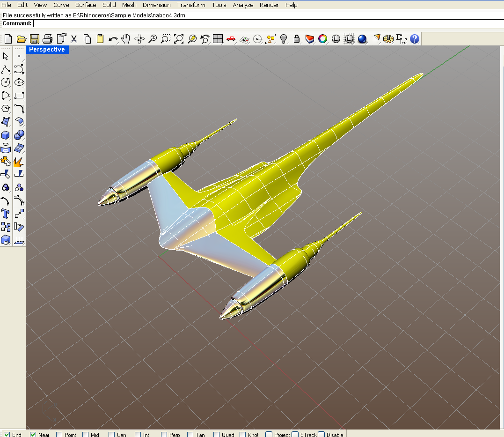Open the File menu

pos(6,5)
